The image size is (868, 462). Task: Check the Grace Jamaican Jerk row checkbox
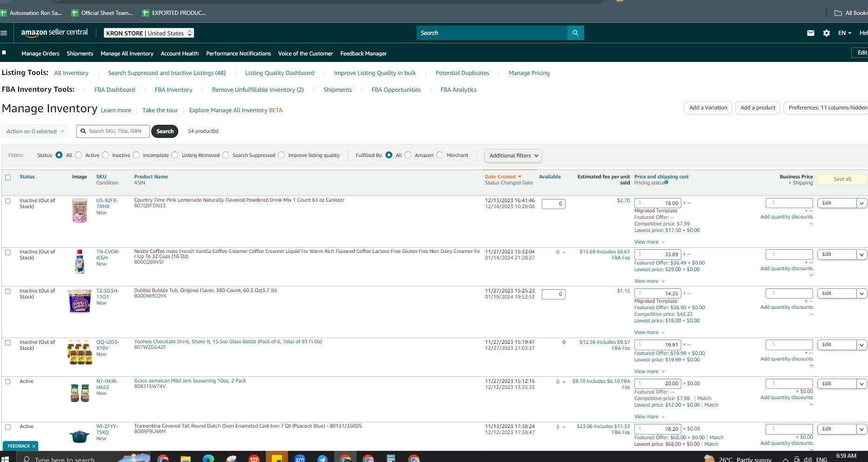click(x=8, y=382)
